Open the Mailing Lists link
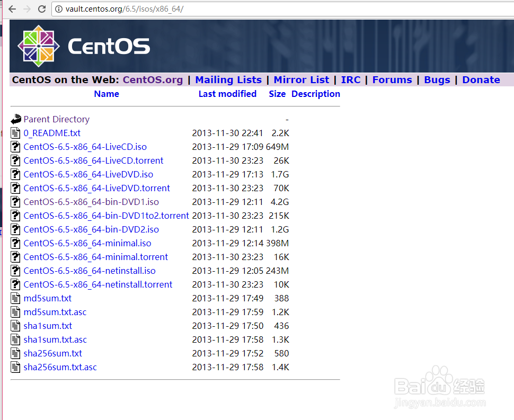514x420 pixels. tap(228, 79)
